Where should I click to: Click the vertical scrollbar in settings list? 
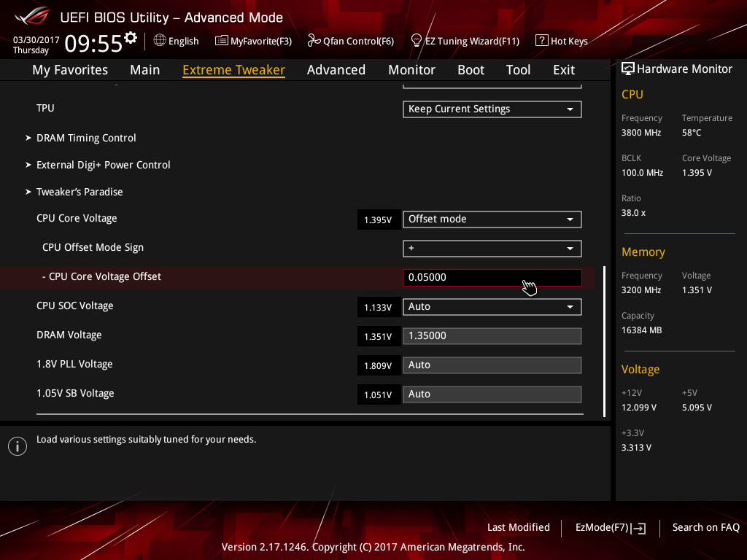[x=604, y=341]
